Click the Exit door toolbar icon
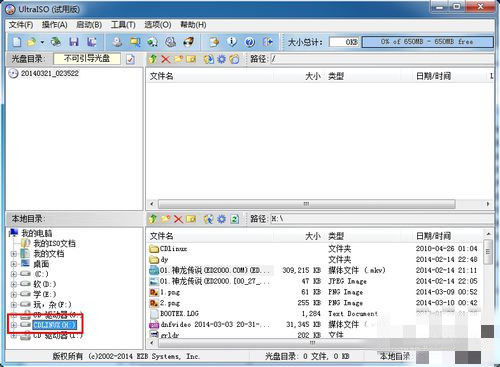This screenshot has width=500, height=367. click(268, 42)
